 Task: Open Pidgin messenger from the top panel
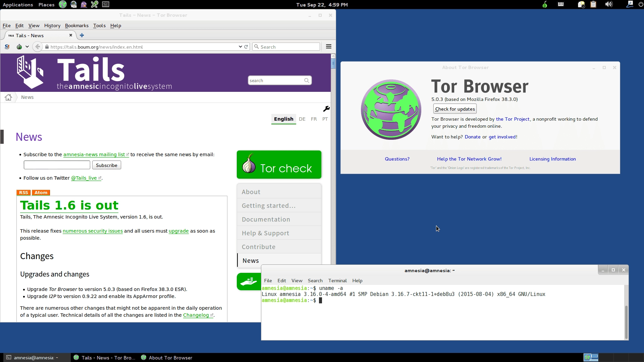84,4
